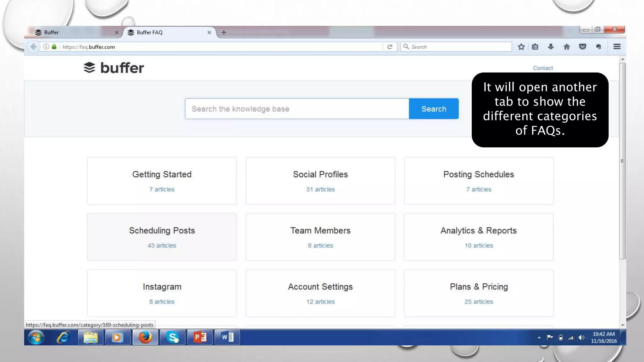Click '43 articles' under Scheduling Posts

coord(162,245)
